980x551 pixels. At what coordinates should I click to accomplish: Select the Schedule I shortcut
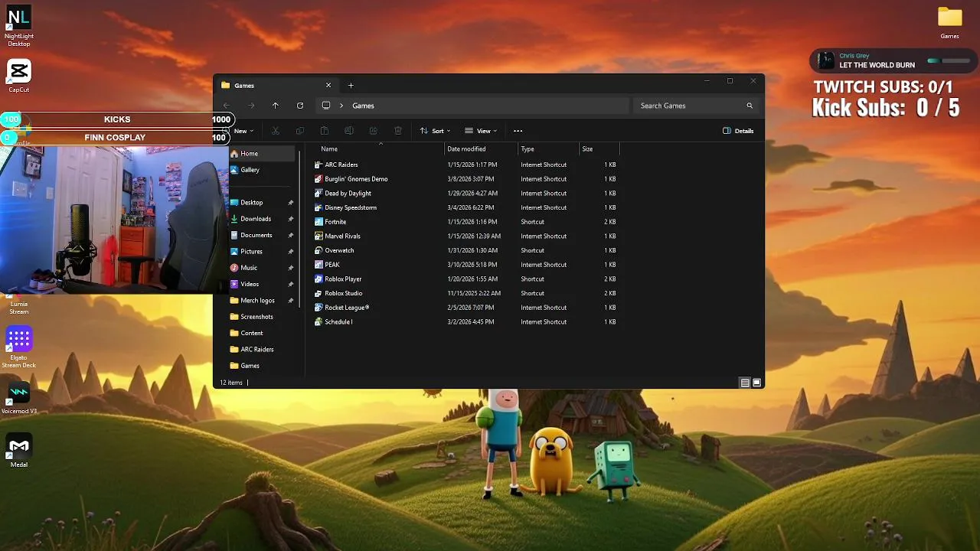pos(334,322)
